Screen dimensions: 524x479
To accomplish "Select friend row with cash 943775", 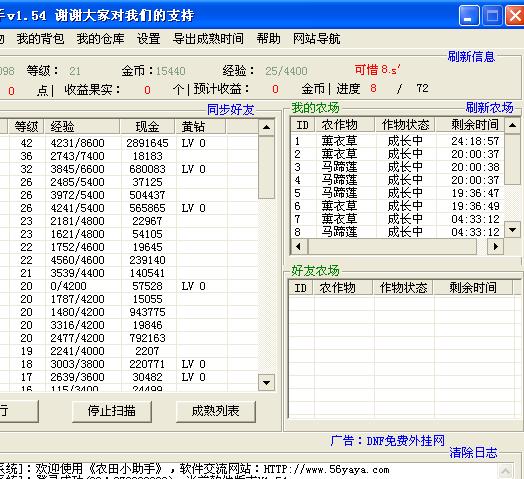I will click(x=129, y=312).
